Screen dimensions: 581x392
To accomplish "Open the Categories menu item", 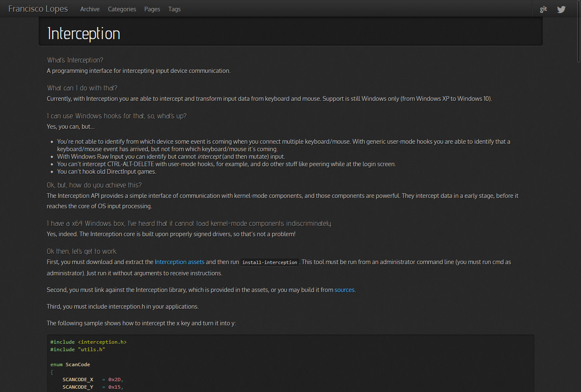I will (x=122, y=9).
